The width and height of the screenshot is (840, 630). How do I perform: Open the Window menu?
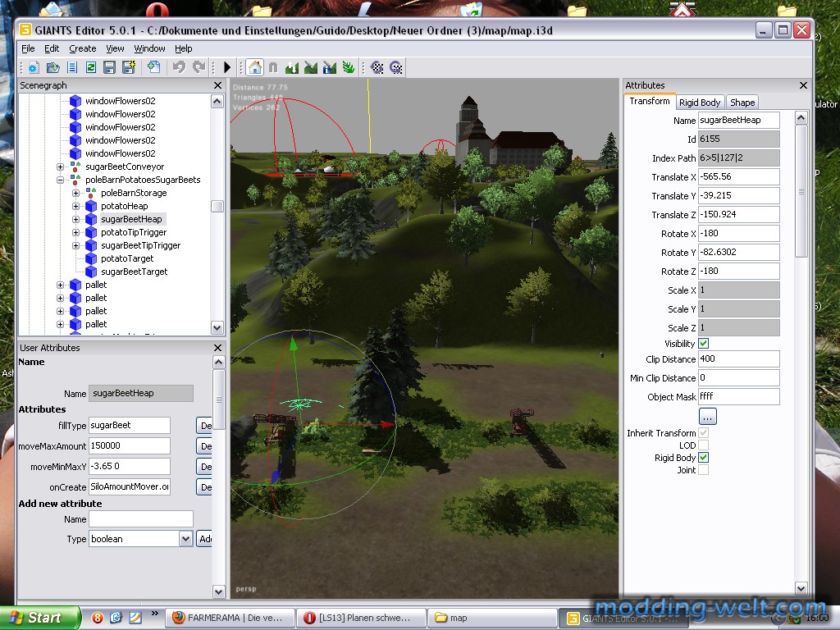(x=149, y=48)
